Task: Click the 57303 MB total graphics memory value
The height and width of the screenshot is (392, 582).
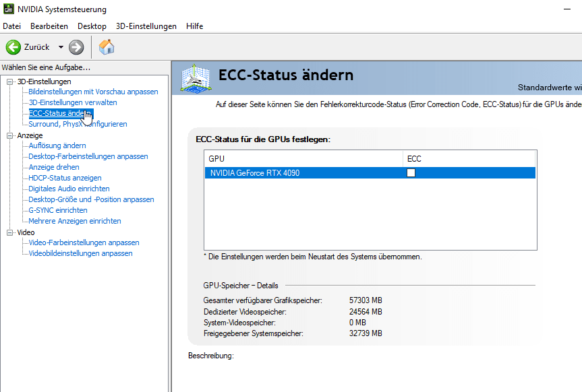Action: coord(366,300)
